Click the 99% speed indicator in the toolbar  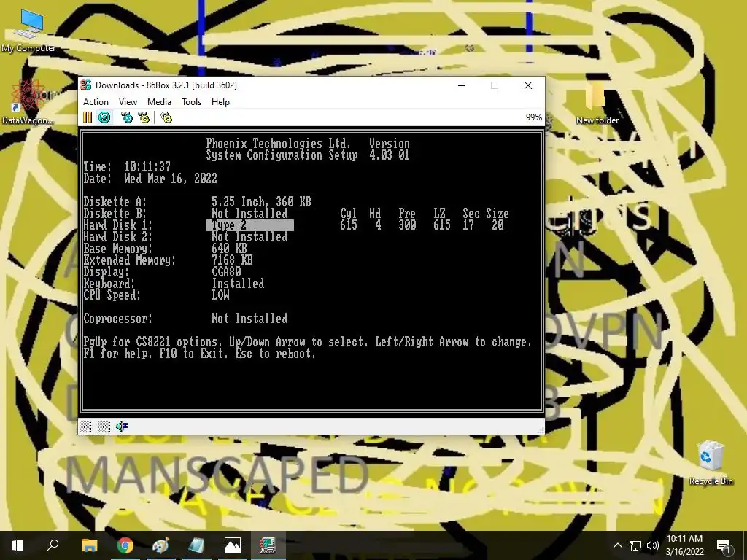533,117
